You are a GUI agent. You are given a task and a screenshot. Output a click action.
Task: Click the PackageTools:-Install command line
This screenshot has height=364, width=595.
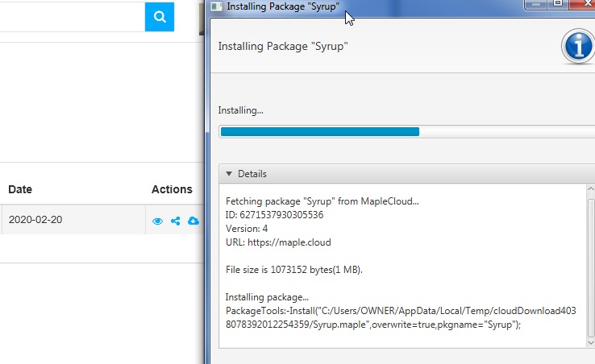click(x=401, y=317)
